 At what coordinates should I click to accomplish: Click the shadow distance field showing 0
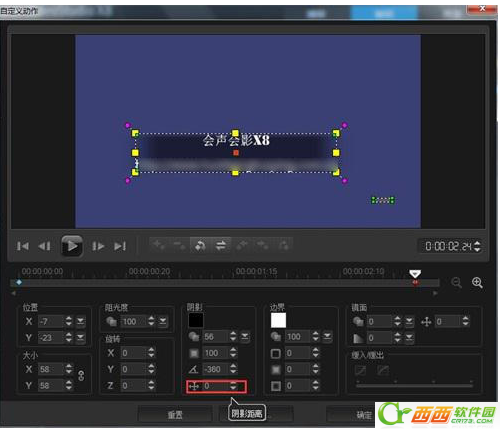coord(216,386)
